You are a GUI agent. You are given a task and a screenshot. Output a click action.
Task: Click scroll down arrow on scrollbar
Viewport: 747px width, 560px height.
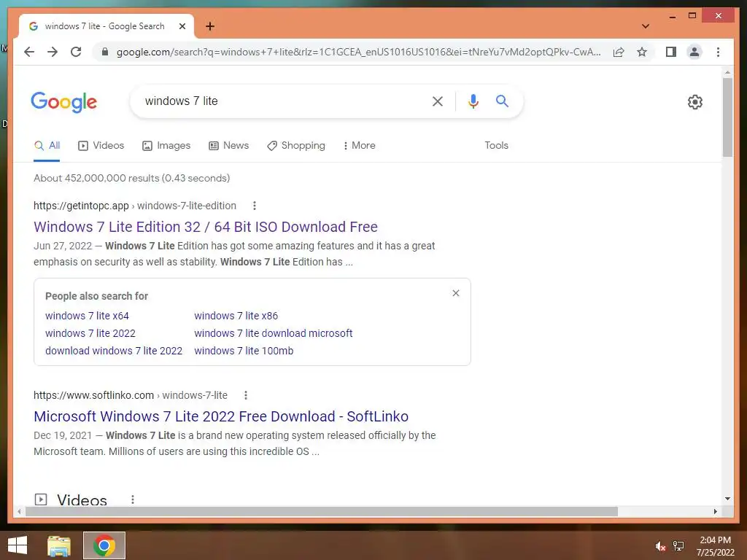click(727, 499)
